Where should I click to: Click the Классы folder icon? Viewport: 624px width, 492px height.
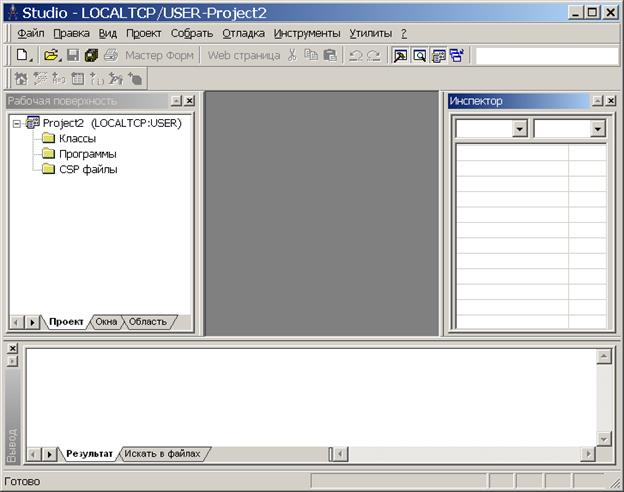(49, 139)
